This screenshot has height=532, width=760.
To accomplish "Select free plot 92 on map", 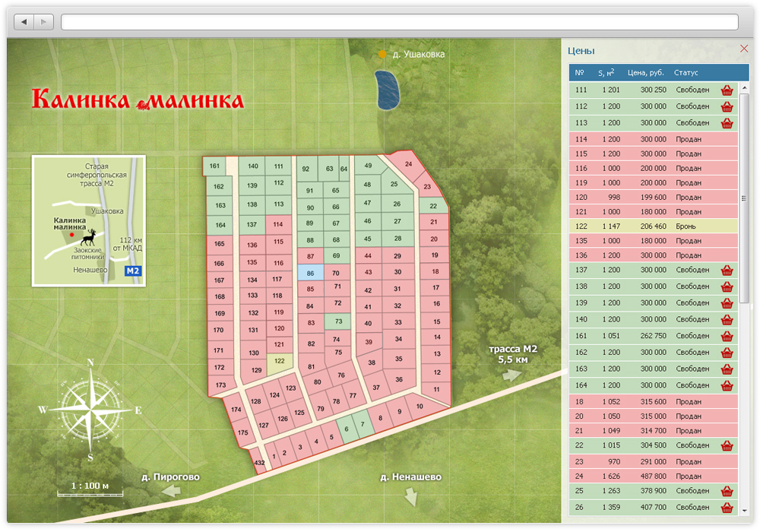I will point(306,169).
